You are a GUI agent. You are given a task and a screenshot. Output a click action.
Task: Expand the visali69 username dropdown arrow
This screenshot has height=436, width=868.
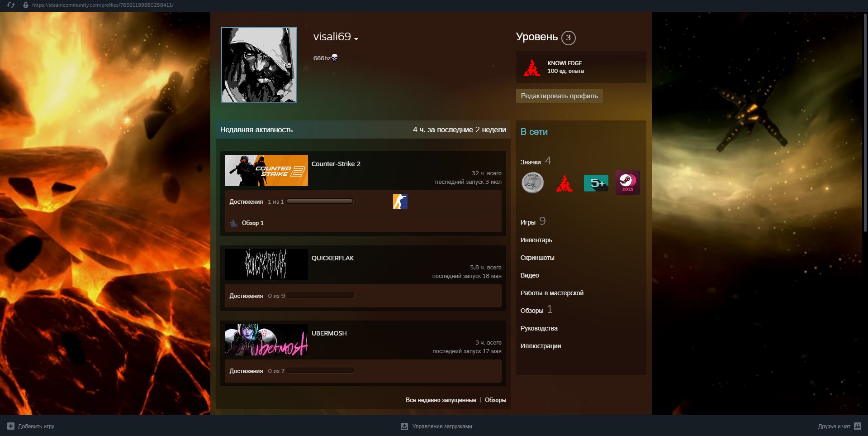(356, 39)
